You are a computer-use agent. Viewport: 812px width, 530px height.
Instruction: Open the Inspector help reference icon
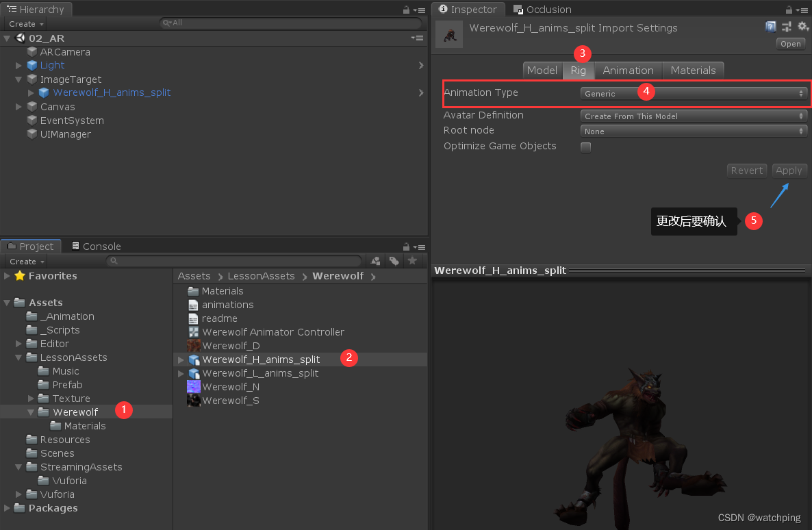tap(770, 27)
